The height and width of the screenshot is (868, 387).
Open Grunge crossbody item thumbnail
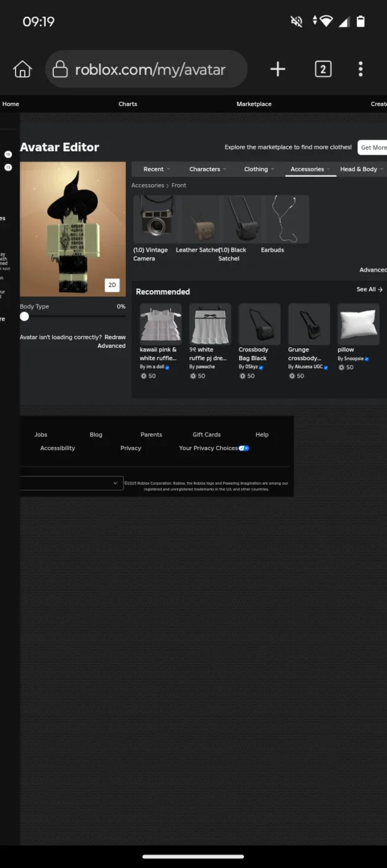coord(309,324)
